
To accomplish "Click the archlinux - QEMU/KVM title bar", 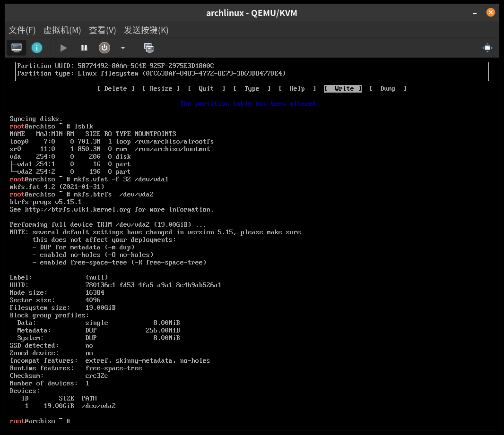I will point(252,13).
